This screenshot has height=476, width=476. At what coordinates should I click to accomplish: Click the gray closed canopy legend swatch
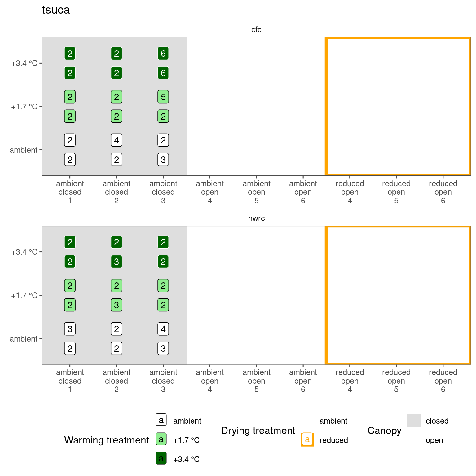(x=414, y=421)
